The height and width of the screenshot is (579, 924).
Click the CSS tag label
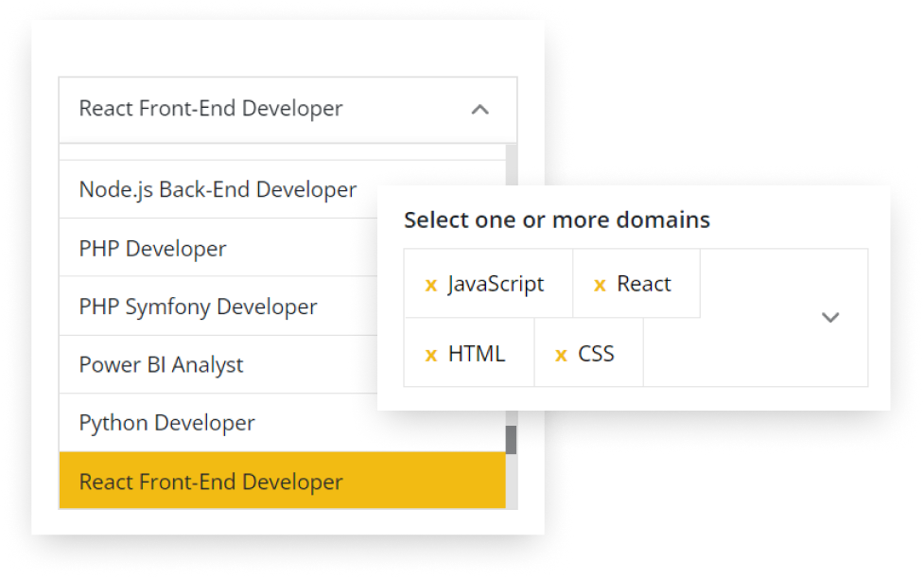click(596, 354)
